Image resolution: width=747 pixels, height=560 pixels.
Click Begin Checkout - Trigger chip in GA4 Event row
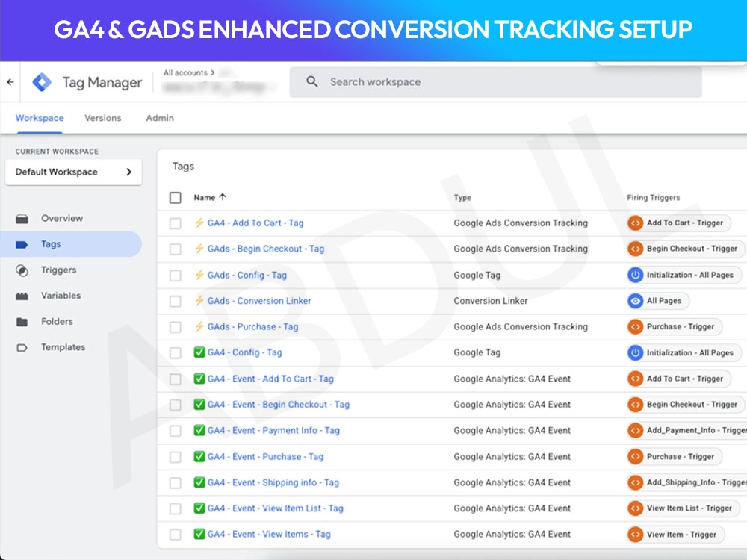click(686, 404)
